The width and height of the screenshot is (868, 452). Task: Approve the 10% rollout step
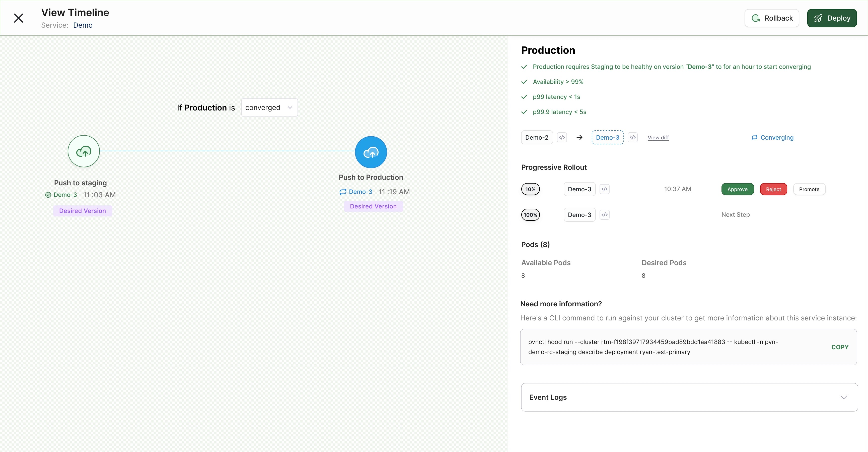(x=737, y=189)
